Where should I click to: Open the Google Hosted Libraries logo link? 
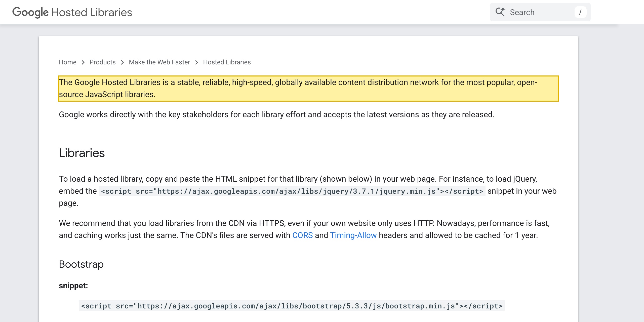(x=72, y=12)
